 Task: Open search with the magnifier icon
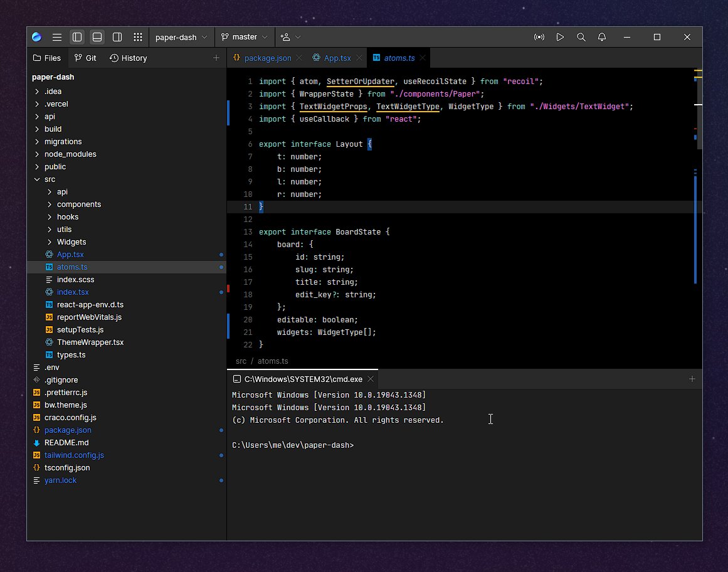581,37
